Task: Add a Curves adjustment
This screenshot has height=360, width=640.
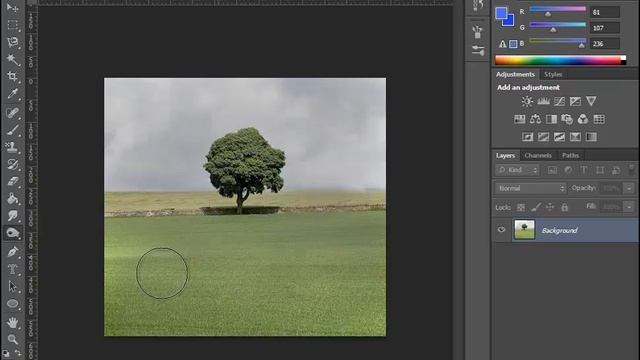Action: point(559,101)
